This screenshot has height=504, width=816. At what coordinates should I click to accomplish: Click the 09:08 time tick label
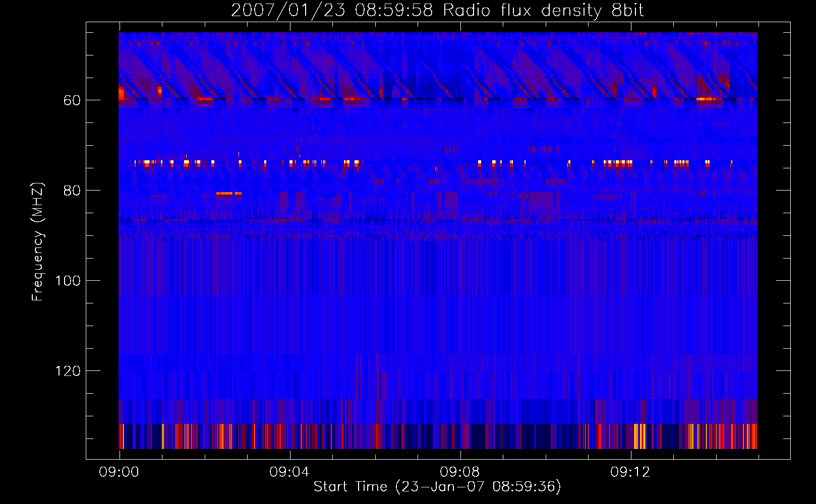coord(460,472)
